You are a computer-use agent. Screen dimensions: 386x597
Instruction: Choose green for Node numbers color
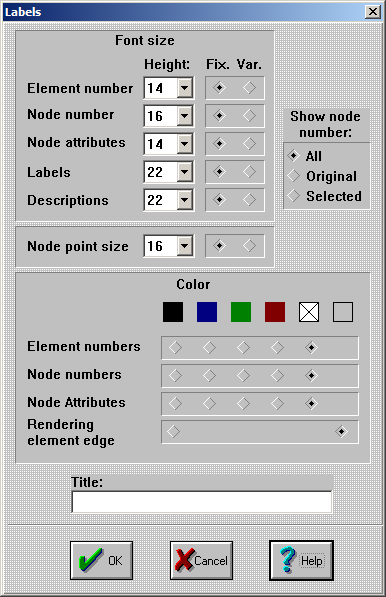click(x=243, y=375)
